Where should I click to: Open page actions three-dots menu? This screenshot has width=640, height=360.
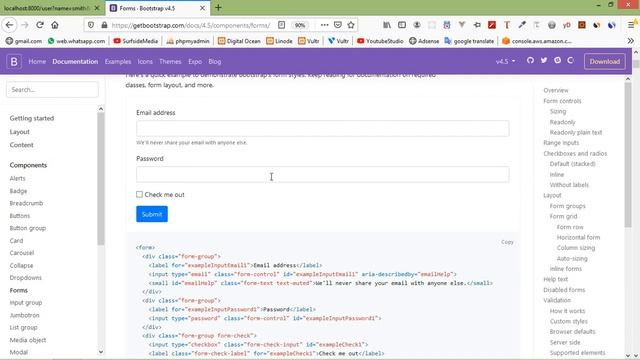[324, 25]
